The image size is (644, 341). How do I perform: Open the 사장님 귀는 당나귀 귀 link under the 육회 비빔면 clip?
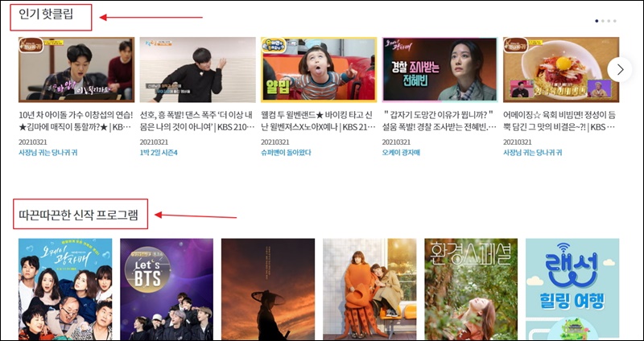[x=533, y=153]
